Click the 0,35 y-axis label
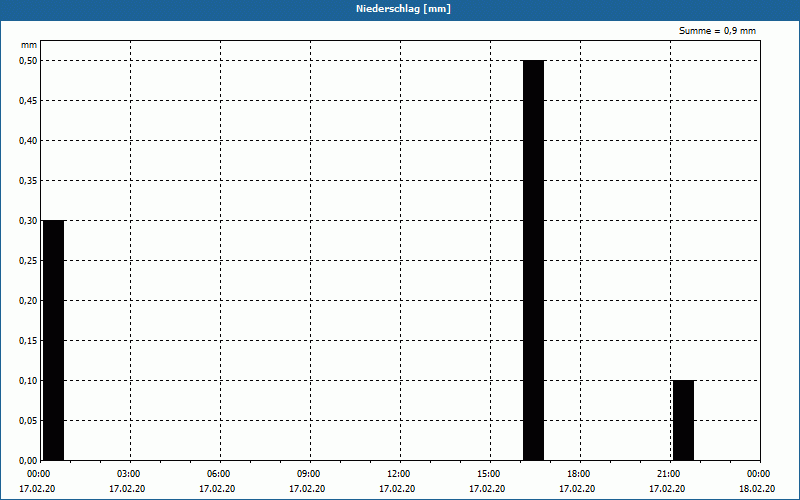 click(x=28, y=181)
